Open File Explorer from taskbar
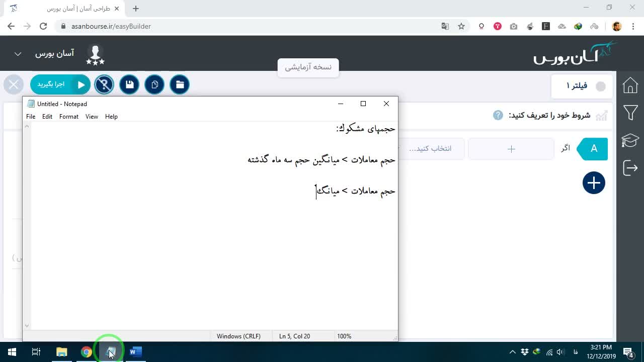Viewport: 644px width, 362px height. [x=61, y=352]
